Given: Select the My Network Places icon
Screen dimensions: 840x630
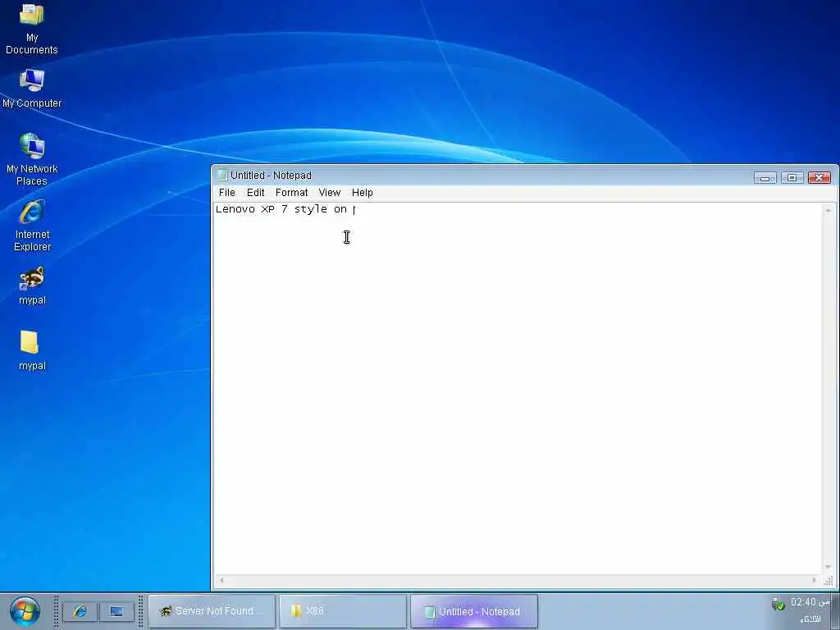Looking at the screenshot, I should tap(32, 160).
